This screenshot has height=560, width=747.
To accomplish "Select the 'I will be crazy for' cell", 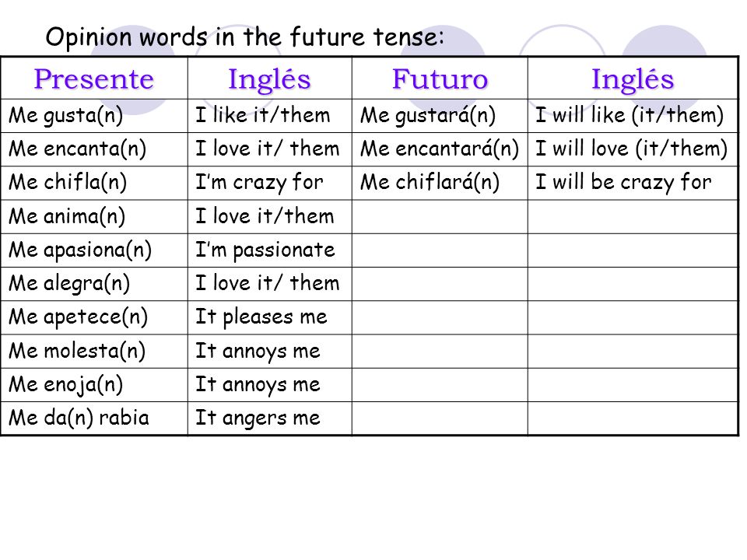I will pos(633,184).
